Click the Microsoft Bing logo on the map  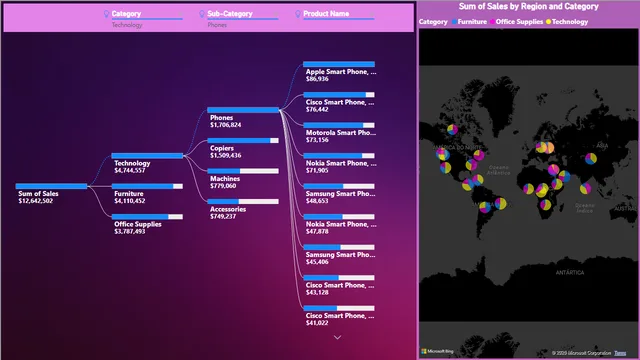(437, 351)
